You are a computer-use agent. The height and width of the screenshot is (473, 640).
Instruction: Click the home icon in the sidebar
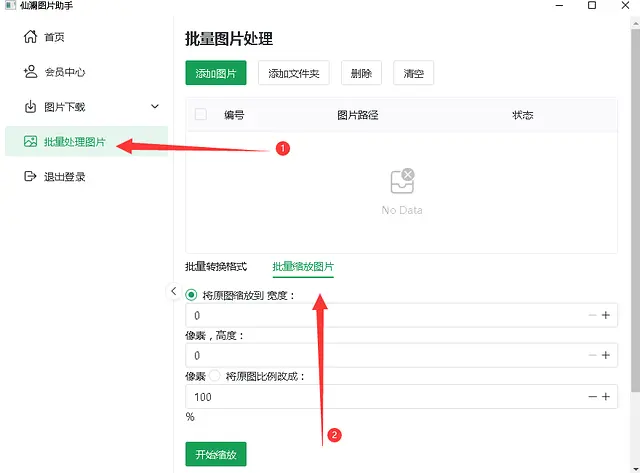coord(30,37)
